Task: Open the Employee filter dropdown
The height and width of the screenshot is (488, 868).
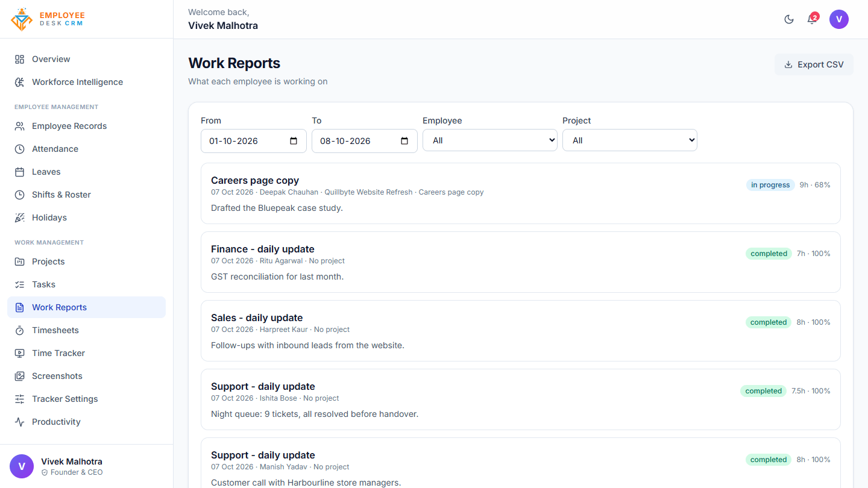Action: tap(490, 140)
